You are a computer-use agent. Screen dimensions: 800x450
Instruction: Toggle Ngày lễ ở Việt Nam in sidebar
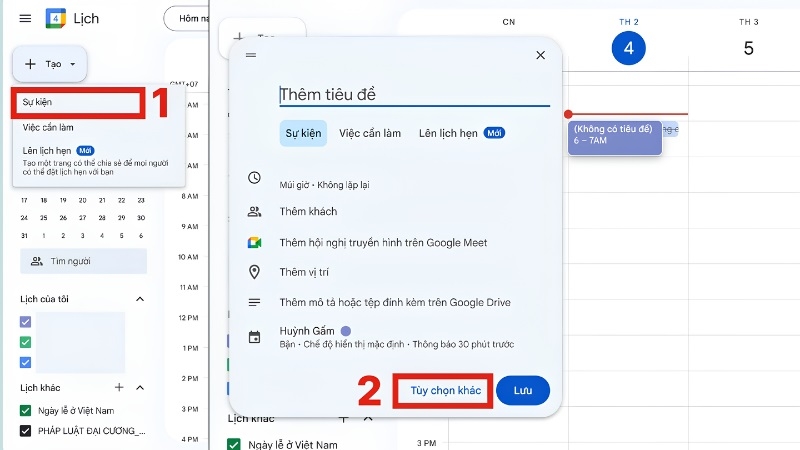tap(26, 410)
